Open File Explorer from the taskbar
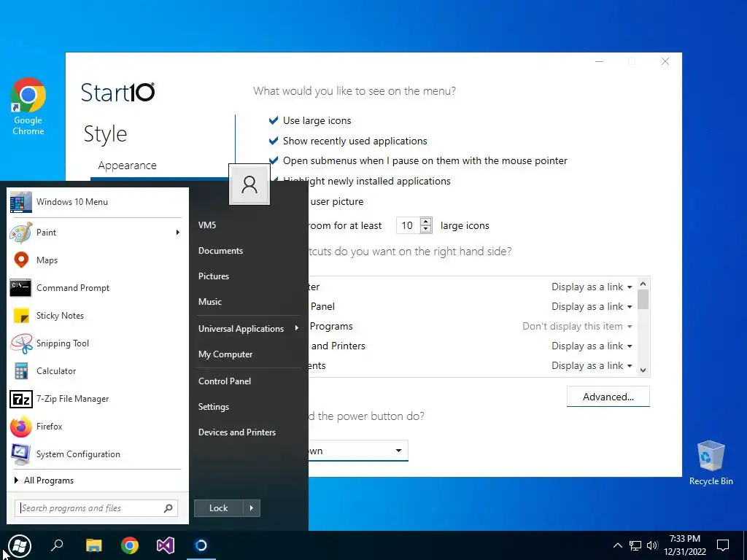The height and width of the screenshot is (560, 747). (x=94, y=545)
